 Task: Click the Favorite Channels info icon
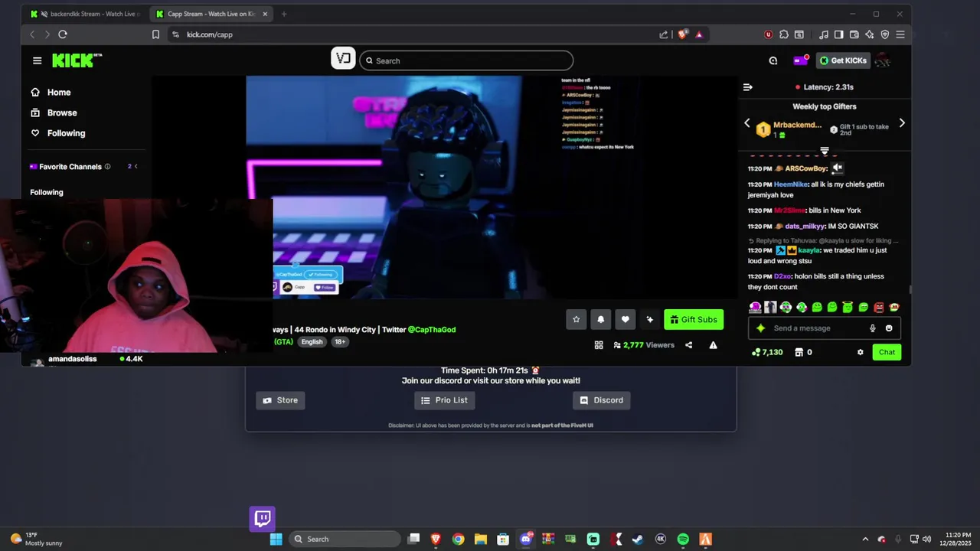point(107,166)
